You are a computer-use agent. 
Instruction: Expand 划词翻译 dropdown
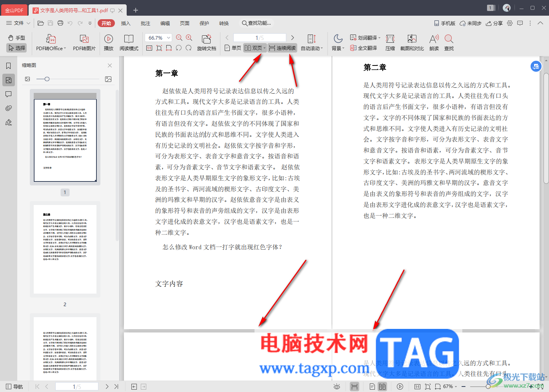379,38
